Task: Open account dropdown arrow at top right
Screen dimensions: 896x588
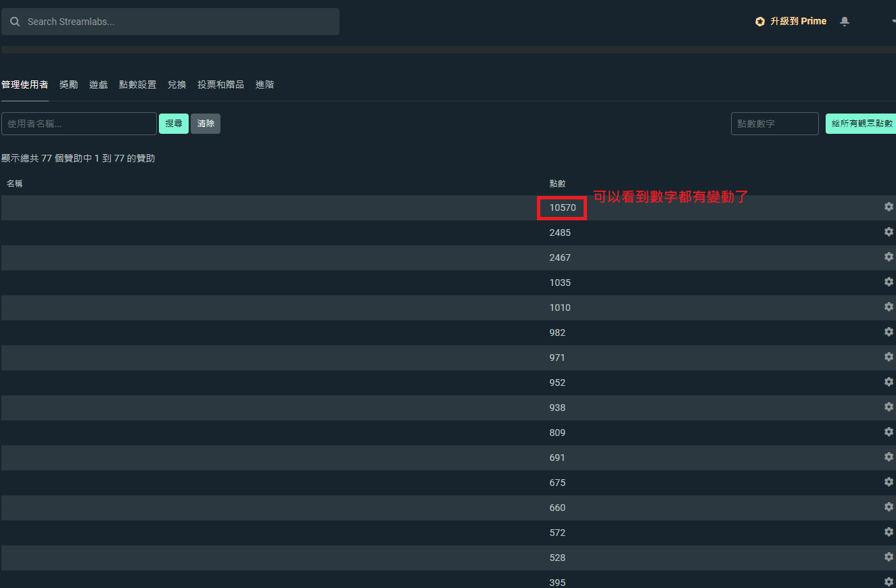Action: 893,22
